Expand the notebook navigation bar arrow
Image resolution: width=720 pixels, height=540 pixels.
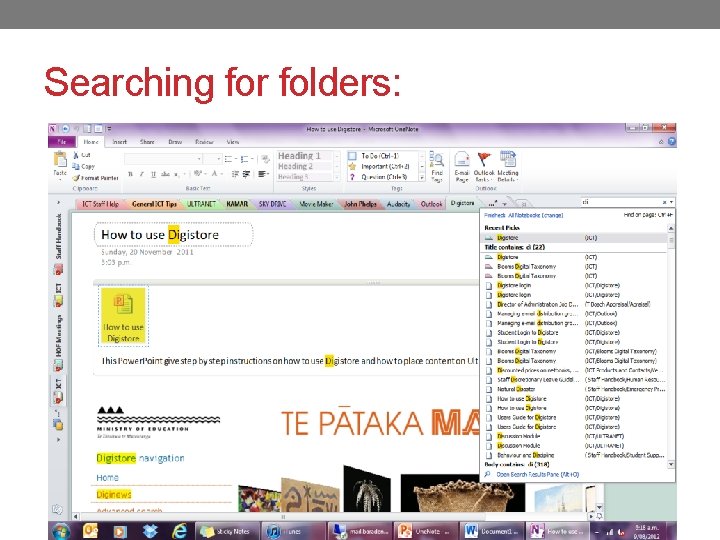[x=58, y=202]
